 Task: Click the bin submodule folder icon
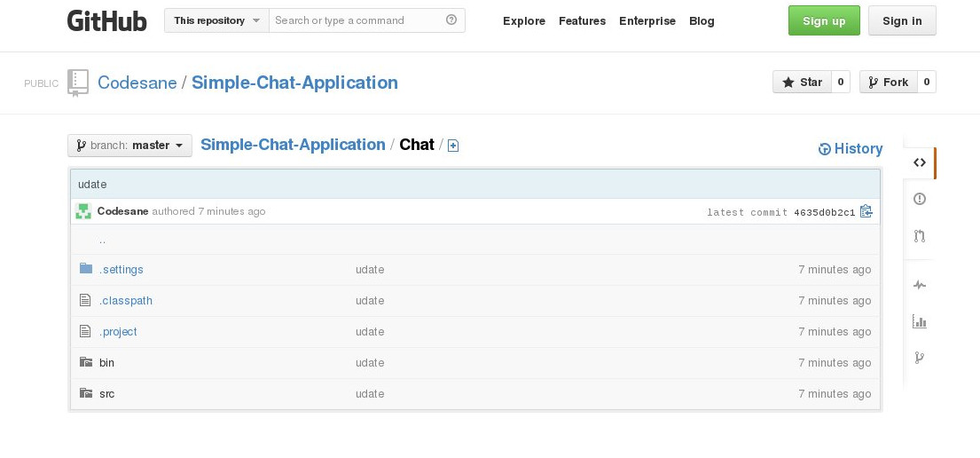click(86, 362)
